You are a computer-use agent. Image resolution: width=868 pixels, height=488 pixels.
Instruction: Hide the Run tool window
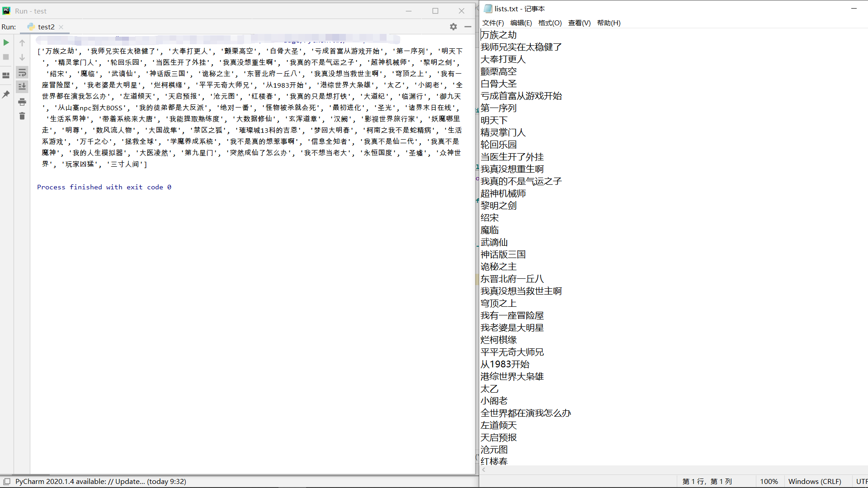(468, 27)
